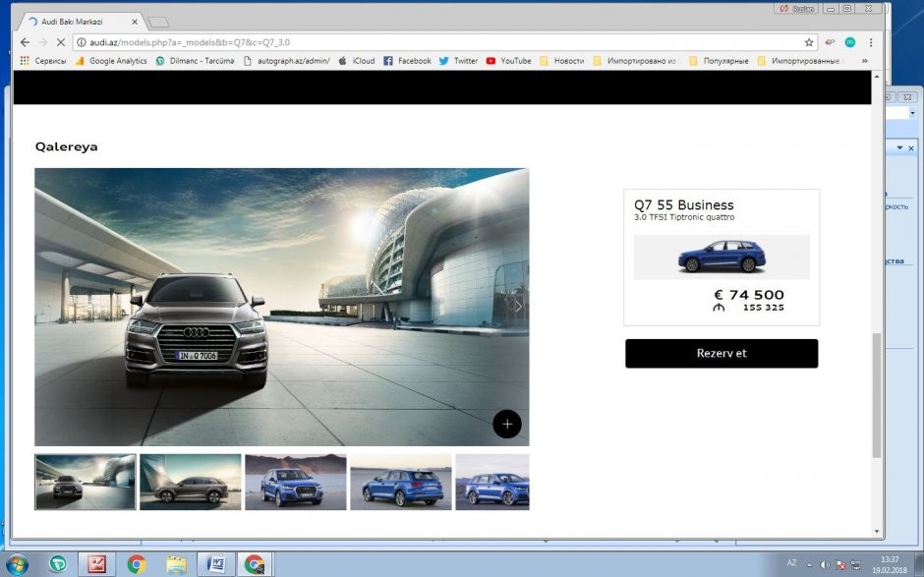Advance gallery with the right chevron arrow
The width and height of the screenshot is (924, 577).
(x=518, y=306)
